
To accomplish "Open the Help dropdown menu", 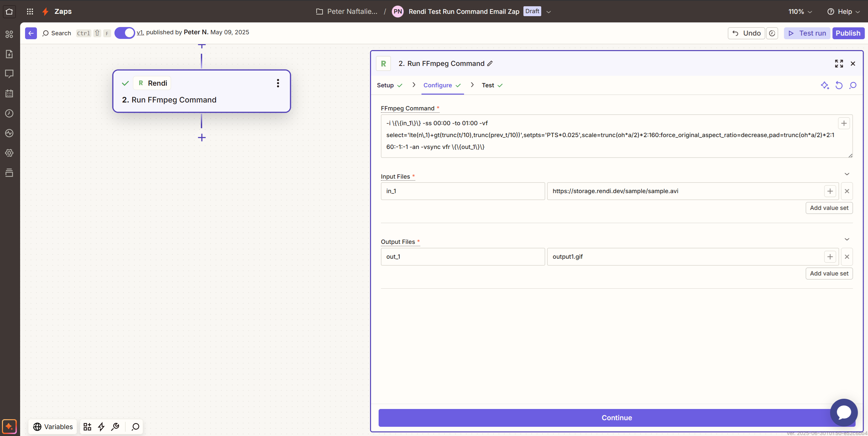I will (843, 12).
